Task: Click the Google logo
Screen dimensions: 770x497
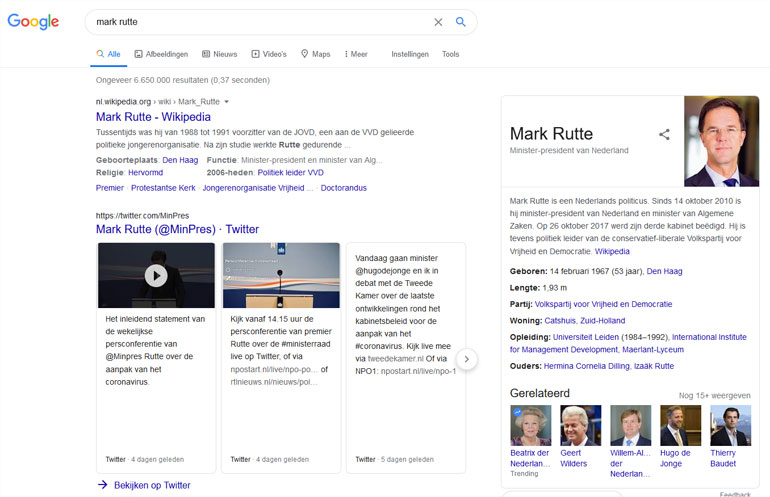Action: (x=33, y=22)
